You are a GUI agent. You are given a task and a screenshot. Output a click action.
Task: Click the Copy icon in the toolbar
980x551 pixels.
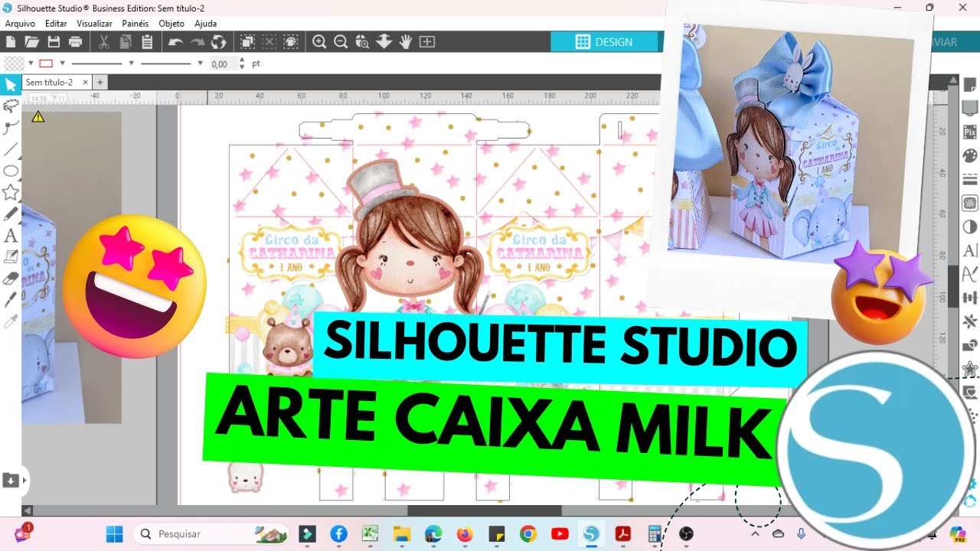tap(126, 41)
